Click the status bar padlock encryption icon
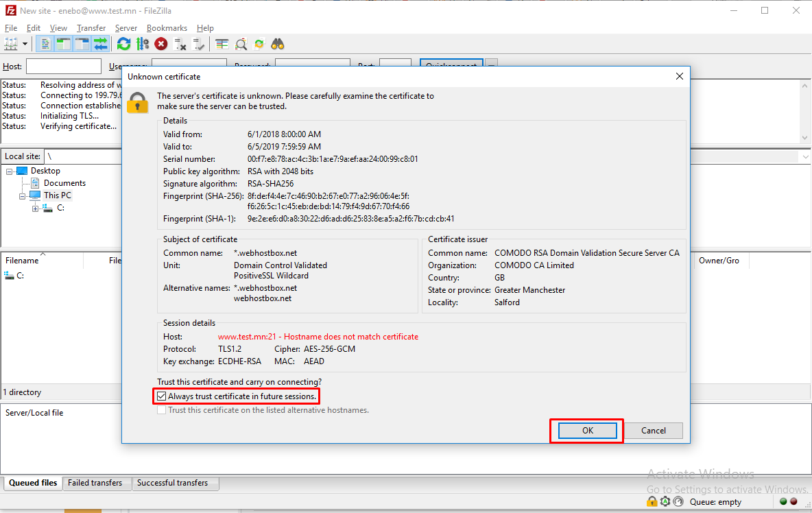This screenshot has width=812, height=513. 652,501
